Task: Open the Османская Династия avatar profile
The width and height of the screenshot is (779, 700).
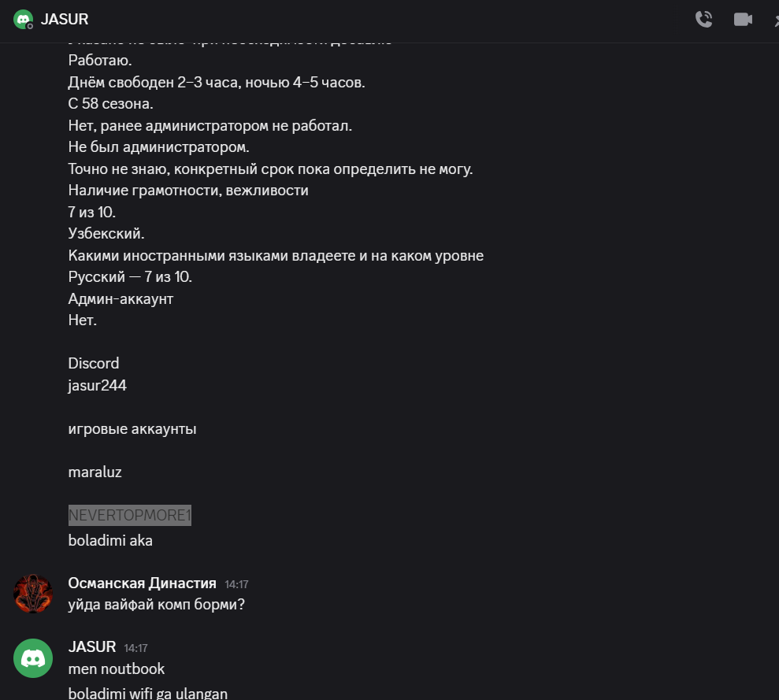Action: 33,594
